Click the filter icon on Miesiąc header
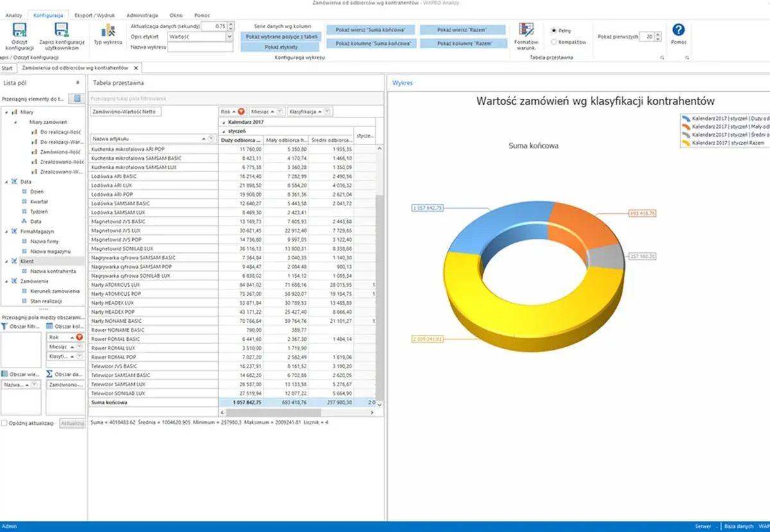The image size is (770, 532). click(280, 112)
